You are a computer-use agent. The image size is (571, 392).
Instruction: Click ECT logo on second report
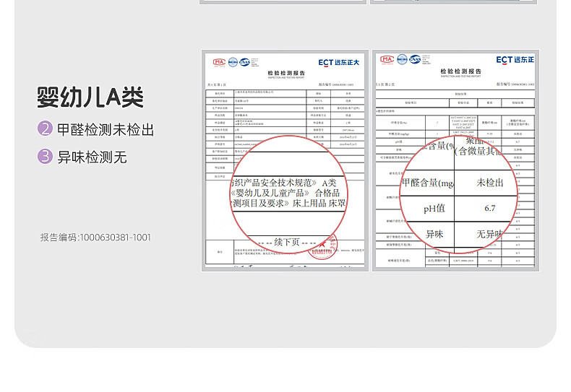(515, 60)
